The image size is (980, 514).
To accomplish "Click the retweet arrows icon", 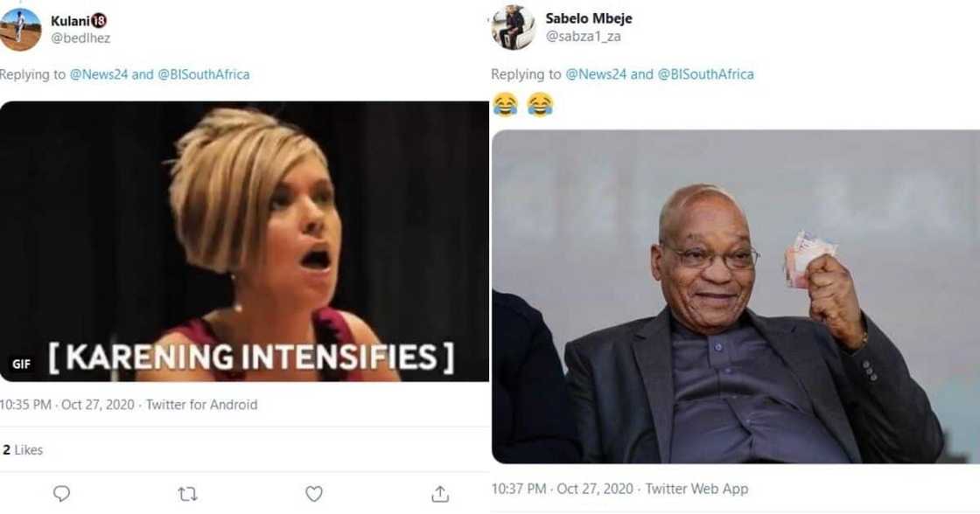I will tap(187, 494).
